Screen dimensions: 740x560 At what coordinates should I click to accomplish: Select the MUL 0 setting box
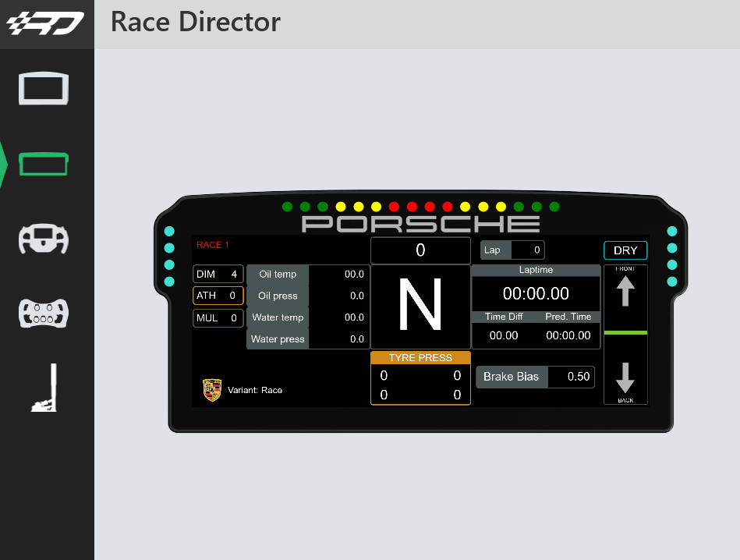(218, 317)
